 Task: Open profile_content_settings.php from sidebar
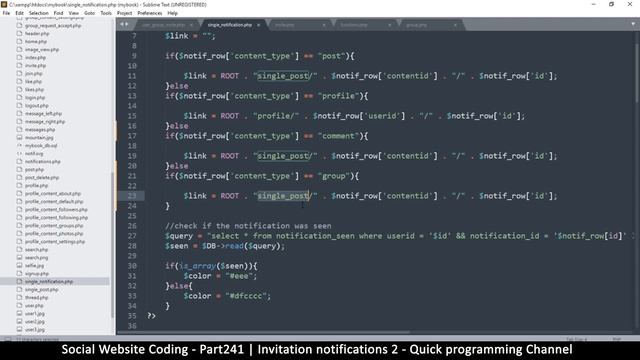tap(55, 242)
